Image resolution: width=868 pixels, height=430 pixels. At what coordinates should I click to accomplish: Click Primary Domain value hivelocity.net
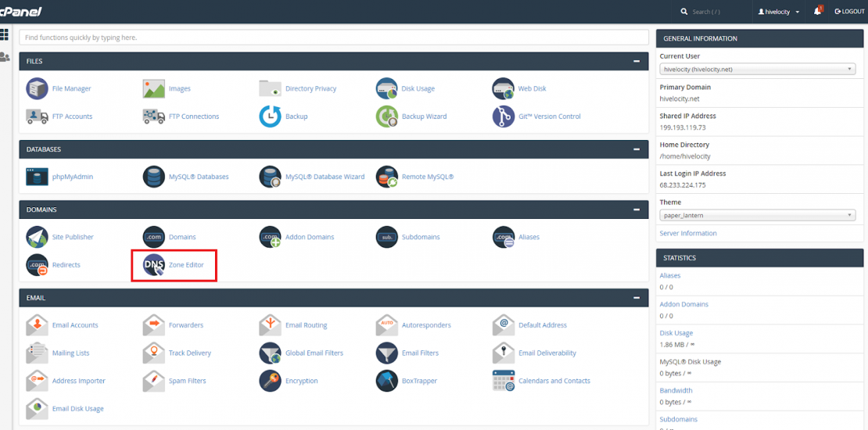pos(680,99)
